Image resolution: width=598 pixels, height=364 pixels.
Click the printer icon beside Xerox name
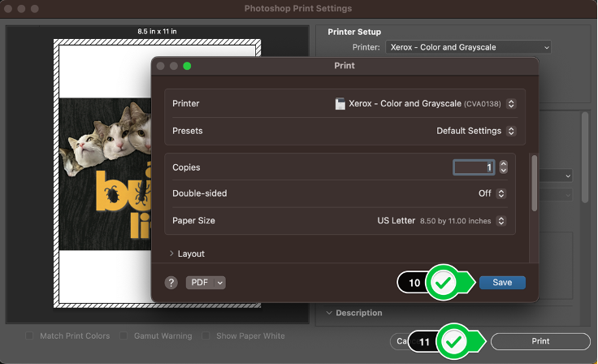tap(340, 104)
